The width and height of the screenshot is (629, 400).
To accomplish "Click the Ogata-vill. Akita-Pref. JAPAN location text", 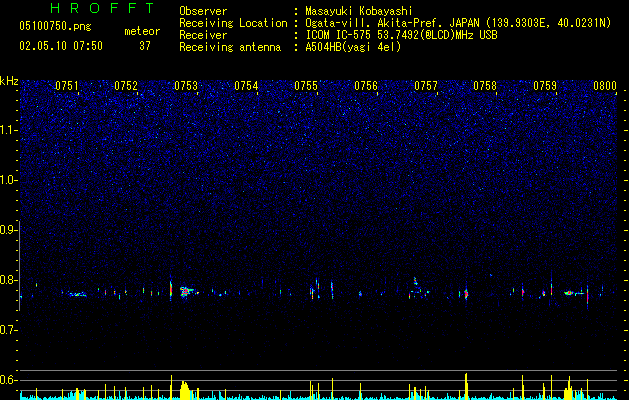I will 394,23.
